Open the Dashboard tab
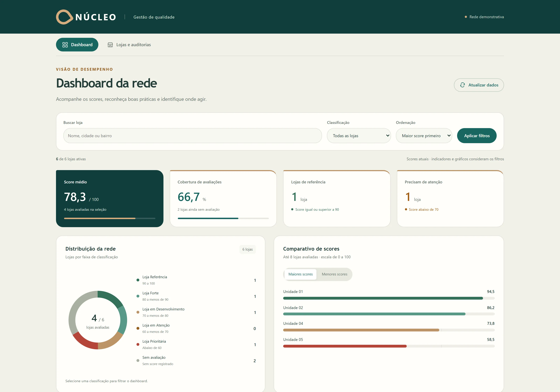The image size is (560, 392). [x=77, y=45]
